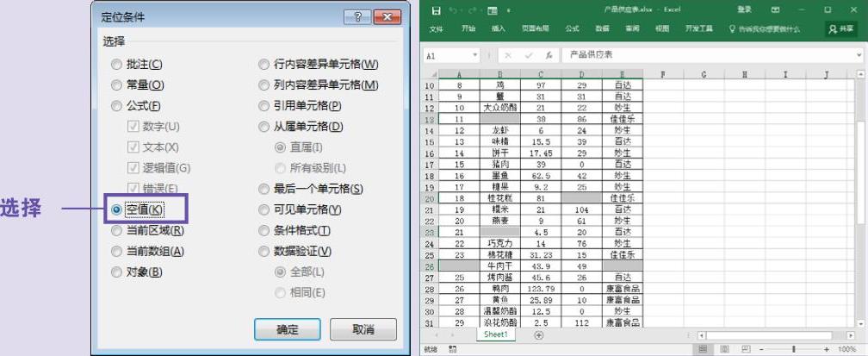Click the confirm checkmark in formula bar
Image resolution: width=868 pixels, height=356 pixels.
pyautogui.click(x=529, y=55)
